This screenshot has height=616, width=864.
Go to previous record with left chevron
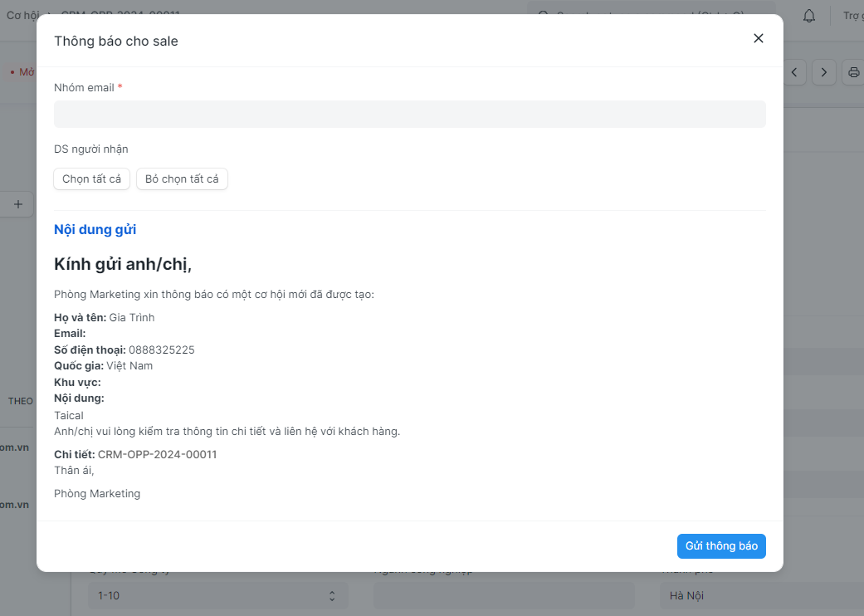[x=794, y=72]
